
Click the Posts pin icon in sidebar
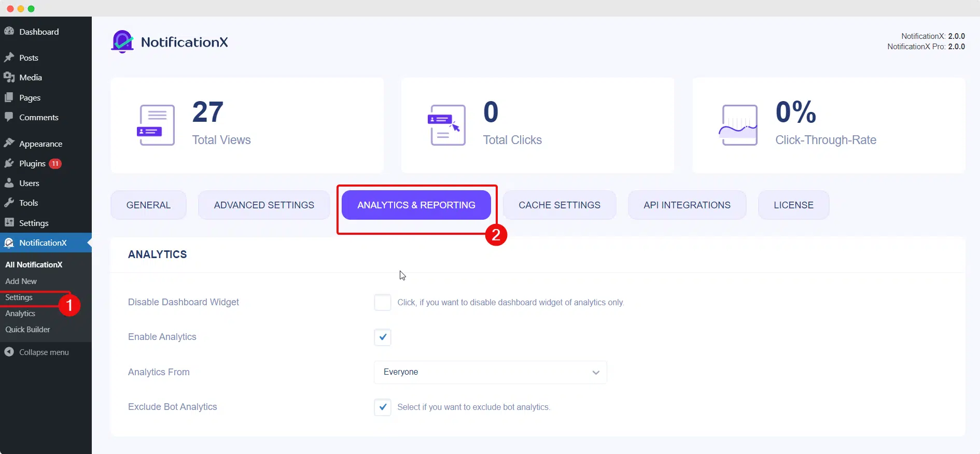click(9, 58)
